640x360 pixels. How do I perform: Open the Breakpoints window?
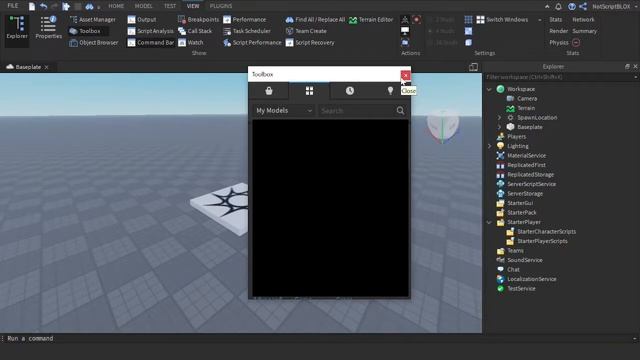[x=199, y=20]
